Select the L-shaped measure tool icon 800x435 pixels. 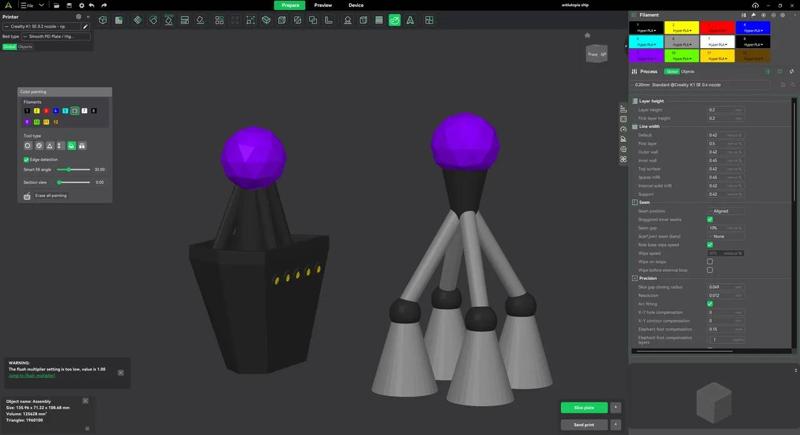[329, 20]
